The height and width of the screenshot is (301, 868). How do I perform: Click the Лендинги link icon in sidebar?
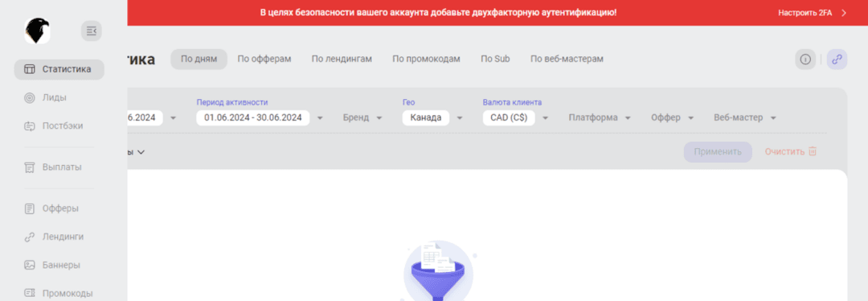pos(30,237)
